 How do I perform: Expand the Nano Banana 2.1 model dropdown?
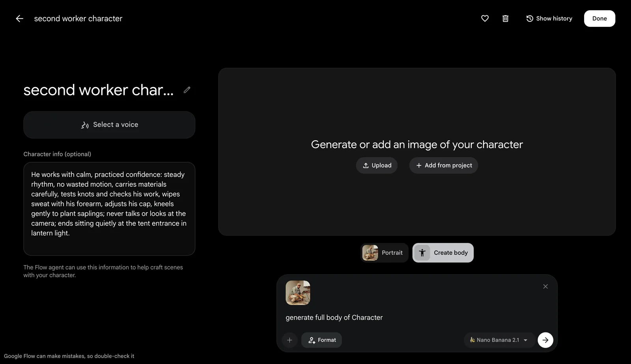pos(499,340)
